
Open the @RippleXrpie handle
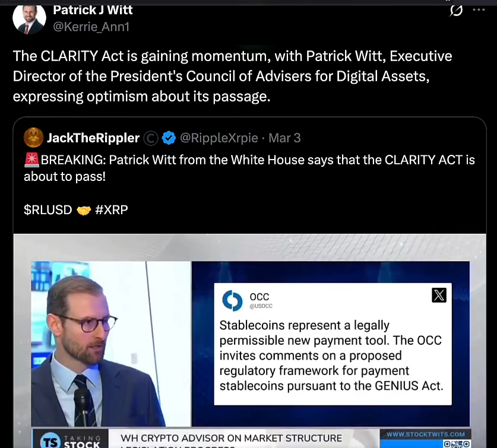(x=219, y=138)
